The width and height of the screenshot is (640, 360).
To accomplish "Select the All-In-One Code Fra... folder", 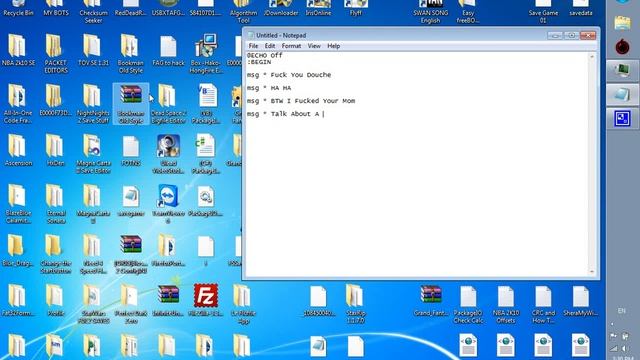I will pos(18,104).
